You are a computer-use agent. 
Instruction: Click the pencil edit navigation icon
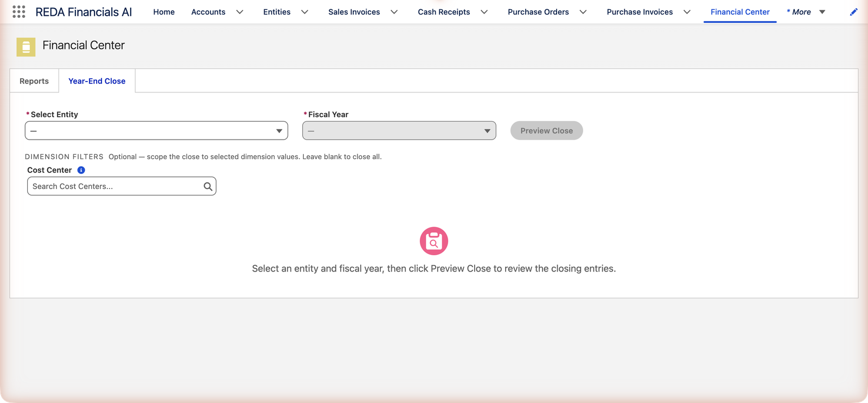(853, 12)
